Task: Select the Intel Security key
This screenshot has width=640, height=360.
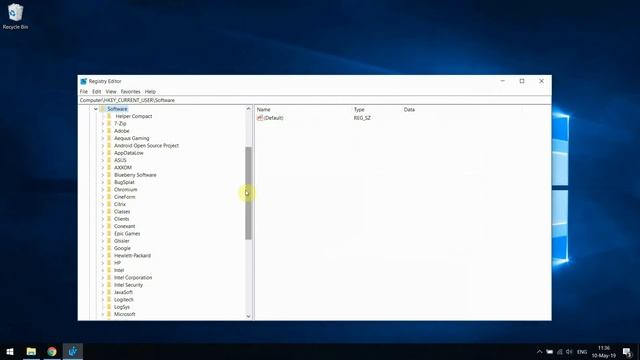Action: click(128, 285)
